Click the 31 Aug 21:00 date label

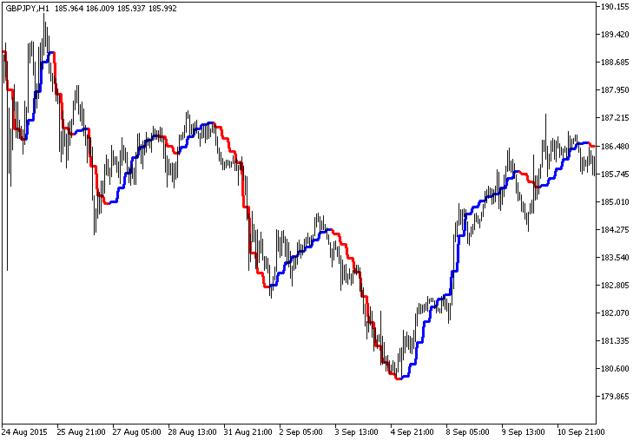point(249,433)
